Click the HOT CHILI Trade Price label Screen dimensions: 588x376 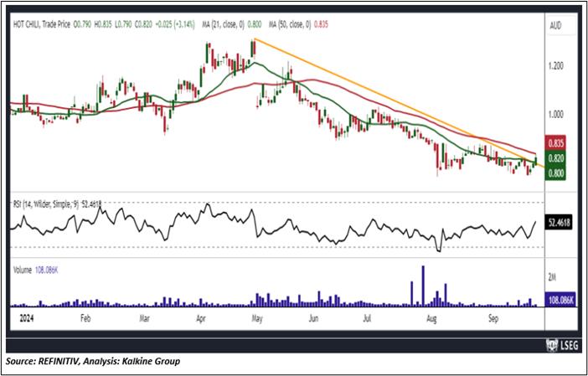point(42,25)
